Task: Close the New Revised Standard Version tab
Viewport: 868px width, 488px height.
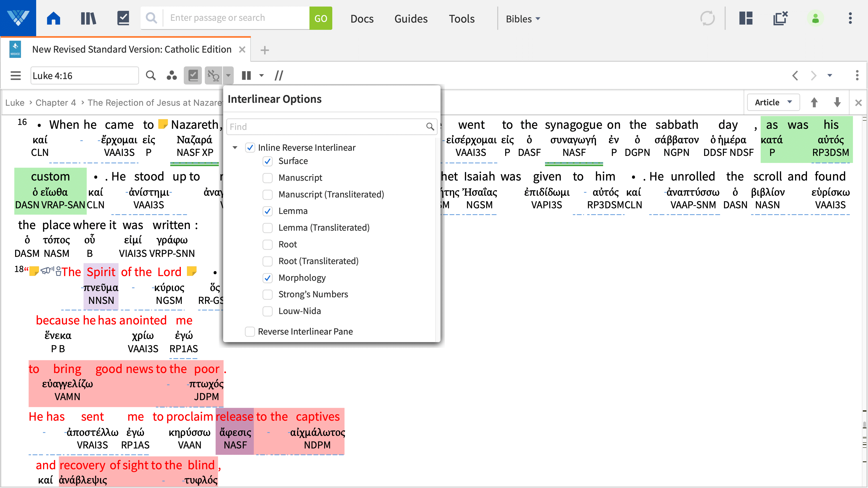Action: pyautogui.click(x=242, y=49)
